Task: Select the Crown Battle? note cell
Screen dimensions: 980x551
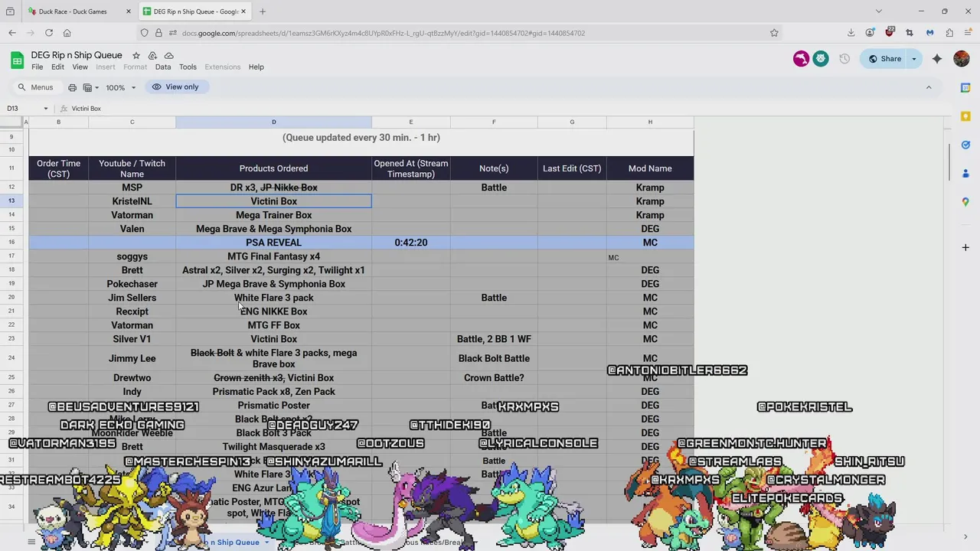Action: point(494,378)
